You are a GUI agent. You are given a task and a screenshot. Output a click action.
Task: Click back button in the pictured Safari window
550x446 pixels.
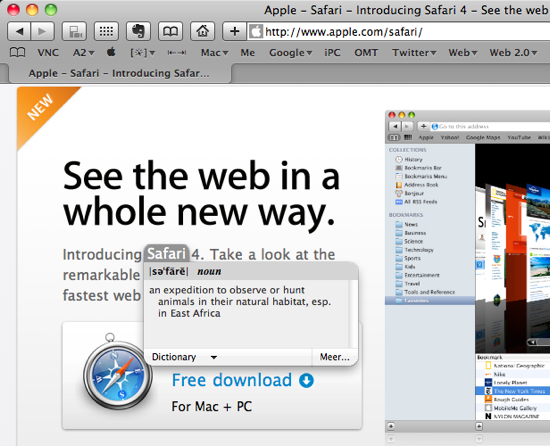coord(395,126)
